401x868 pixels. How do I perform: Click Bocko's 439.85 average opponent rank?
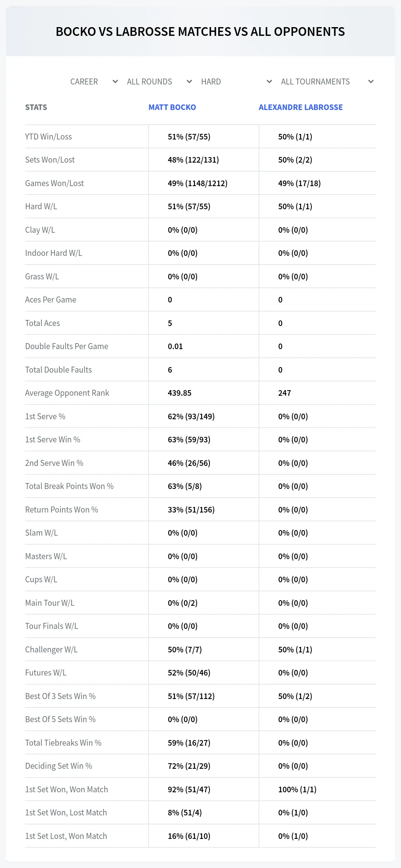[x=180, y=393]
